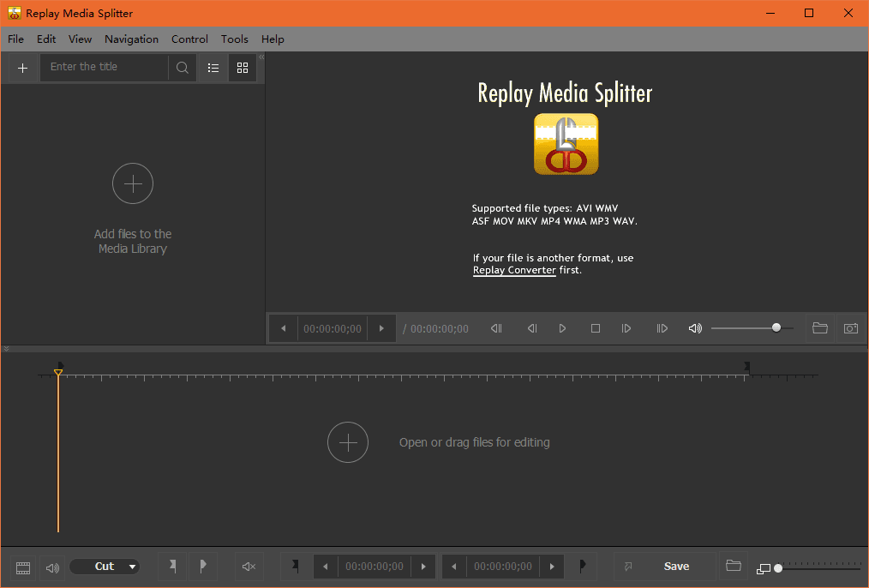Follow the Replay Converter link

tap(514, 270)
